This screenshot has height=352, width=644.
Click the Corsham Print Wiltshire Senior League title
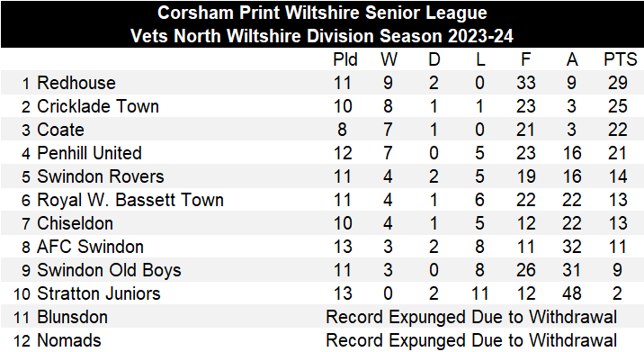coord(322,13)
